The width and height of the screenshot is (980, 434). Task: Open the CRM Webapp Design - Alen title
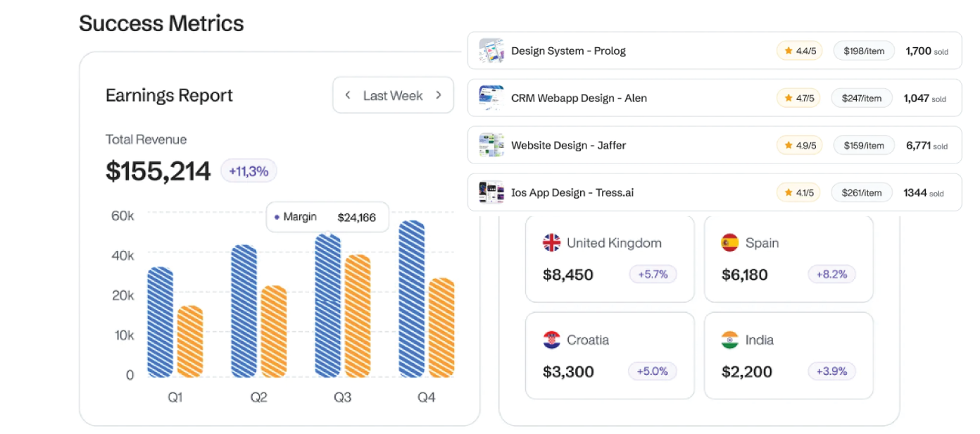pos(579,98)
